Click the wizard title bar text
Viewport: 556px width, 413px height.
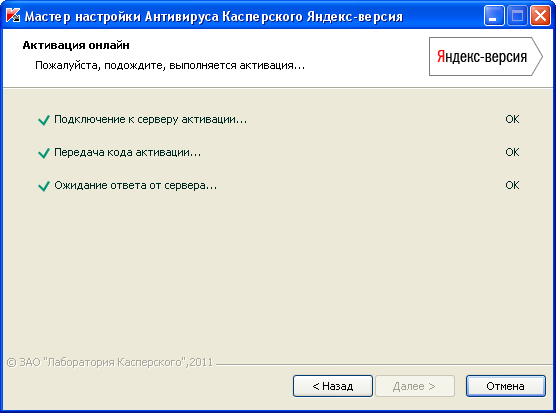click(x=213, y=16)
